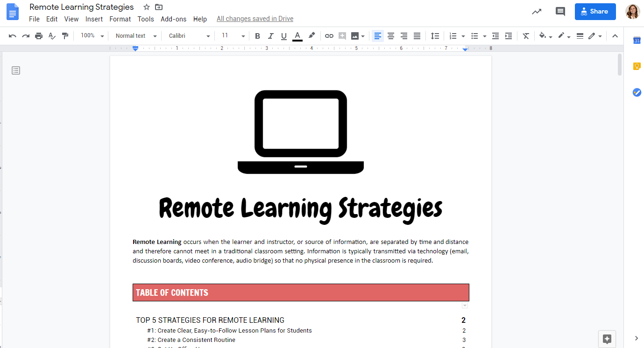Select the Print icon in the toolbar

[x=39, y=36]
